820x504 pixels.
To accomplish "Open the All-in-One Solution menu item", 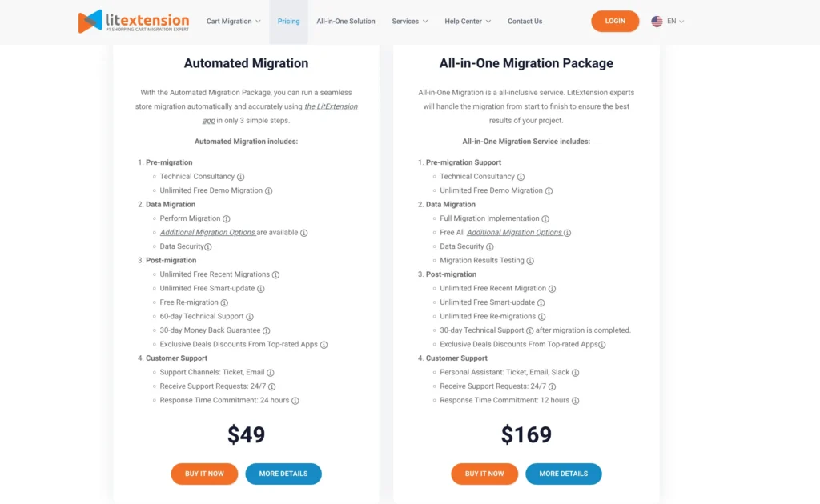I will tap(346, 22).
